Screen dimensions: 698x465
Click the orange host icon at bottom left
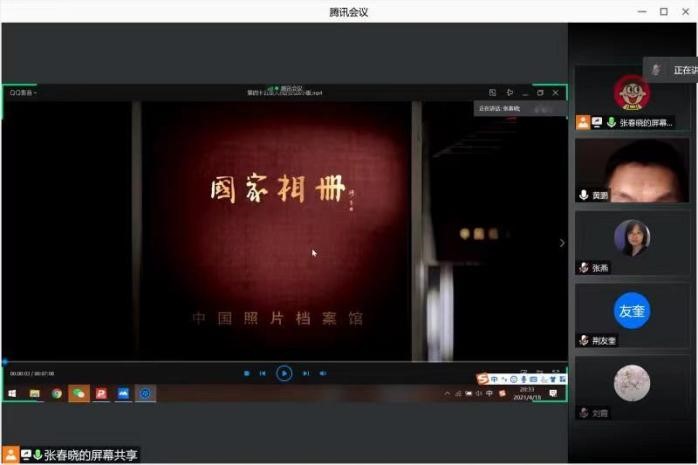point(11,455)
